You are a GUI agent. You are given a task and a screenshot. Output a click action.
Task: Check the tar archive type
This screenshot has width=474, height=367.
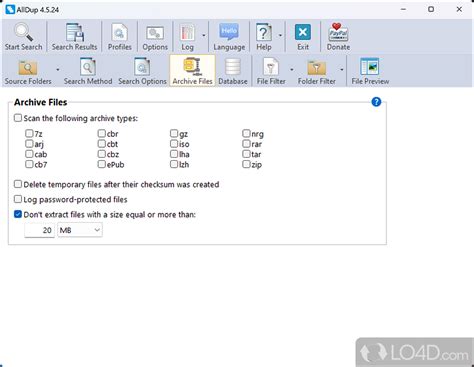(246, 154)
